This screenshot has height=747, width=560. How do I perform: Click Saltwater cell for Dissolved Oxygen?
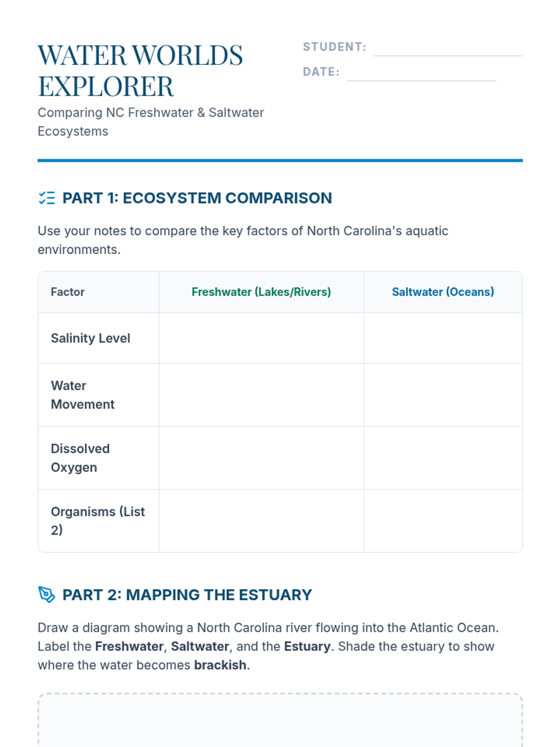click(443, 458)
